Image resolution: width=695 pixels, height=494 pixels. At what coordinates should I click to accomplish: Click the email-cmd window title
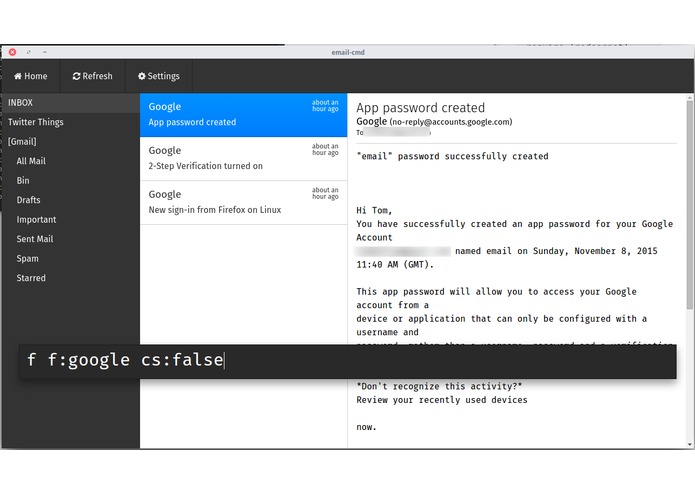point(348,52)
